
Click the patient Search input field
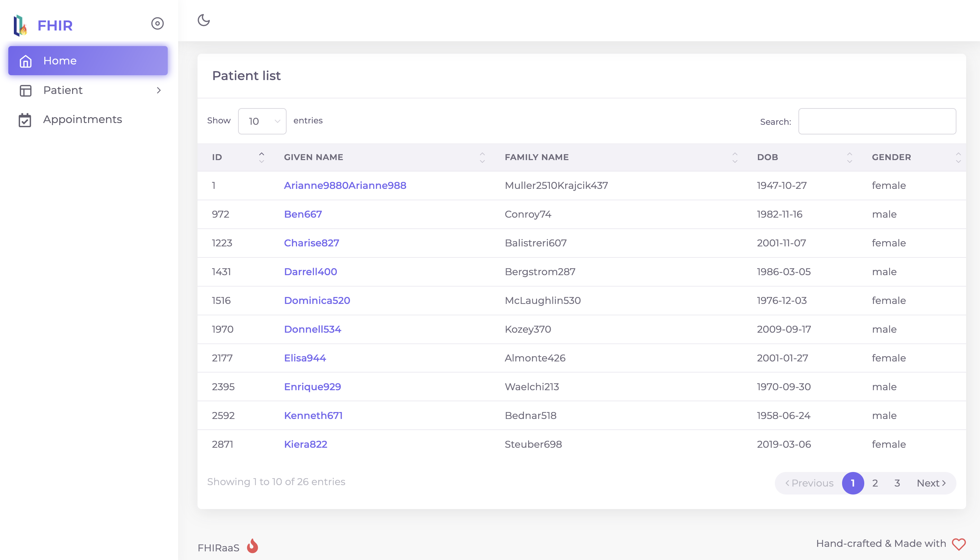pyautogui.click(x=877, y=121)
